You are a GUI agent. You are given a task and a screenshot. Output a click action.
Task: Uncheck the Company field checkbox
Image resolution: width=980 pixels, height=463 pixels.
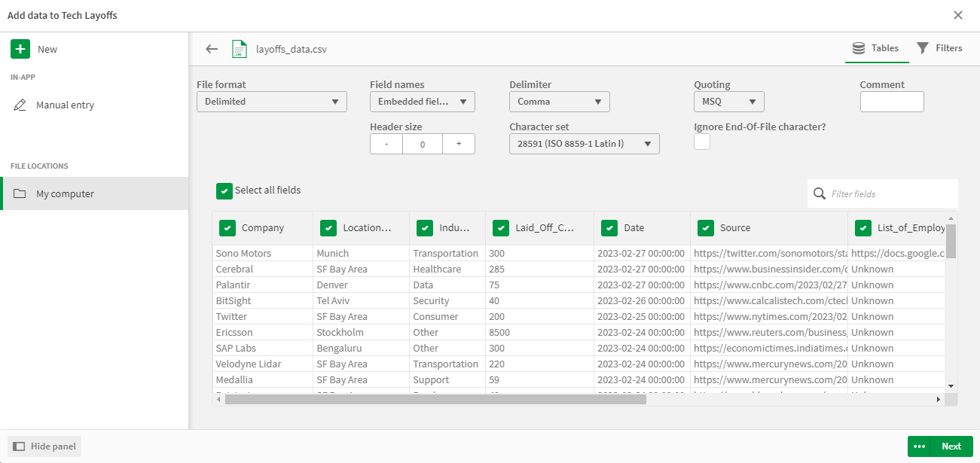pos(227,227)
